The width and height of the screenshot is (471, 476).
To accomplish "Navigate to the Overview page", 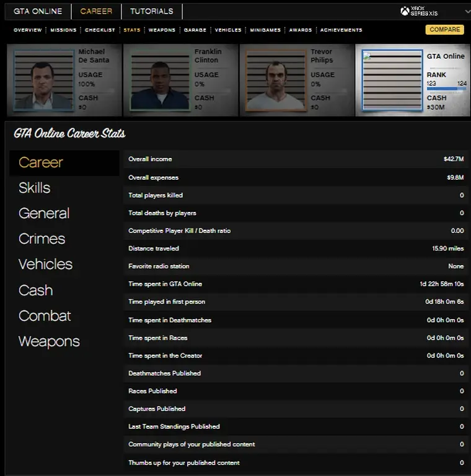I will (x=27, y=30).
